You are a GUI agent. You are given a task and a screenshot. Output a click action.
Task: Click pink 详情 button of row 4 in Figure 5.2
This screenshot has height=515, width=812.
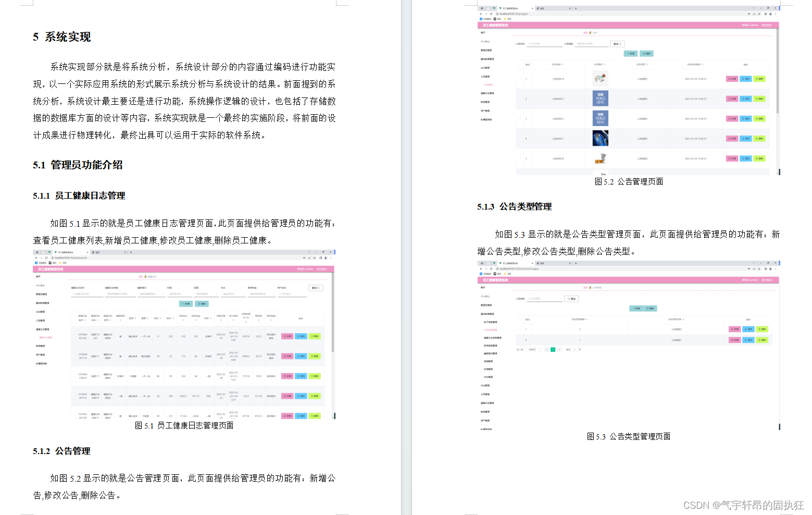coord(732,139)
